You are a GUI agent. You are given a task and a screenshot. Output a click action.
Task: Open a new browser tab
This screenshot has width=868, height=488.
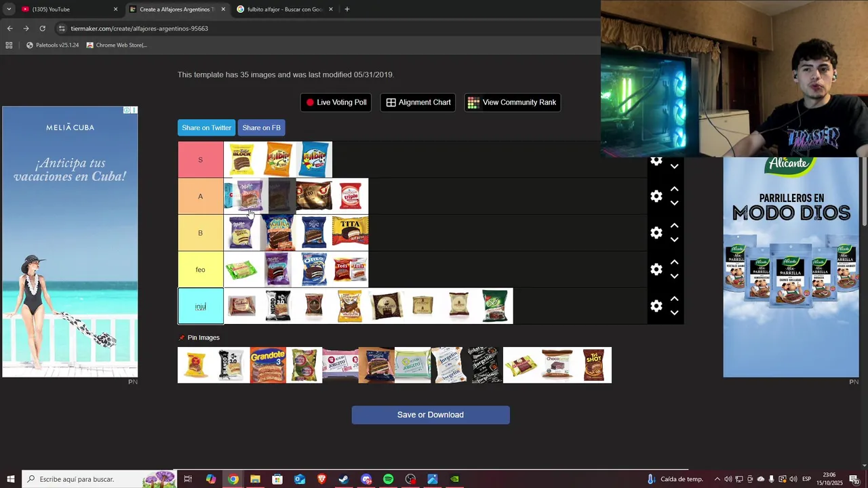(x=347, y=9)
